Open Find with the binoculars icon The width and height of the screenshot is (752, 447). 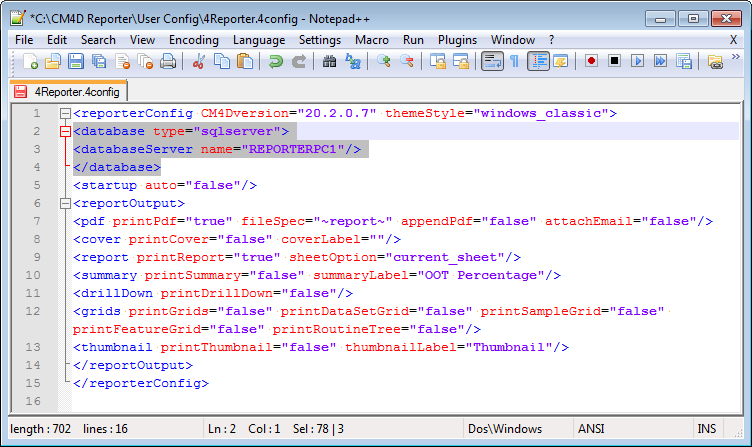[x=329, y=61]
